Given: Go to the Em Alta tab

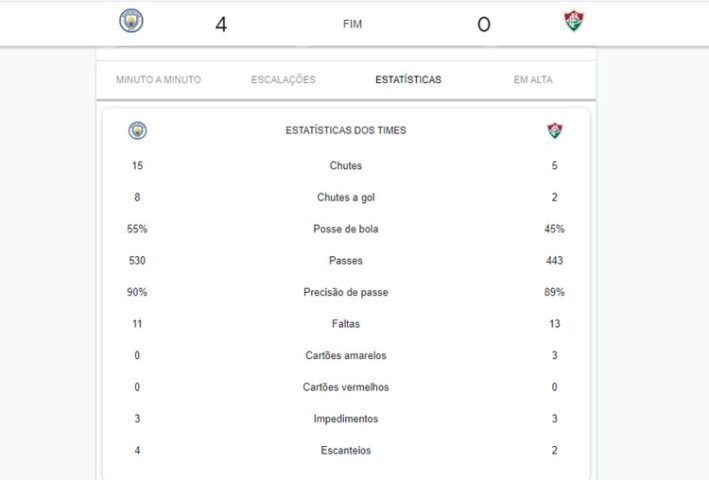Looking at the screenshot, I should pos(533,80).
